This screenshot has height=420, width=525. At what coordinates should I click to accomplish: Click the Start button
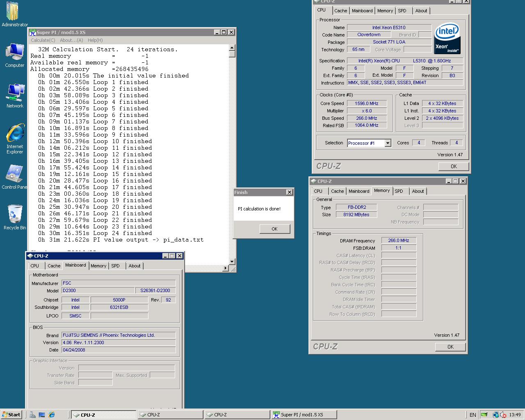coord(11,415)
